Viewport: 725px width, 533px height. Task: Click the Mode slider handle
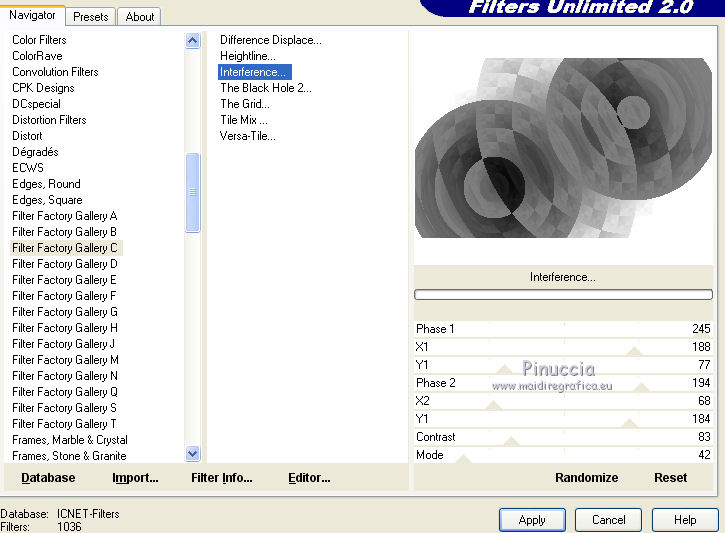point(463,459)
